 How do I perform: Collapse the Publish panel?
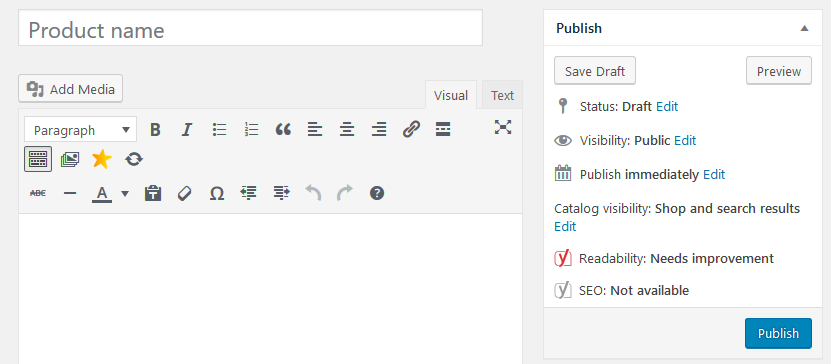(805, 29)
